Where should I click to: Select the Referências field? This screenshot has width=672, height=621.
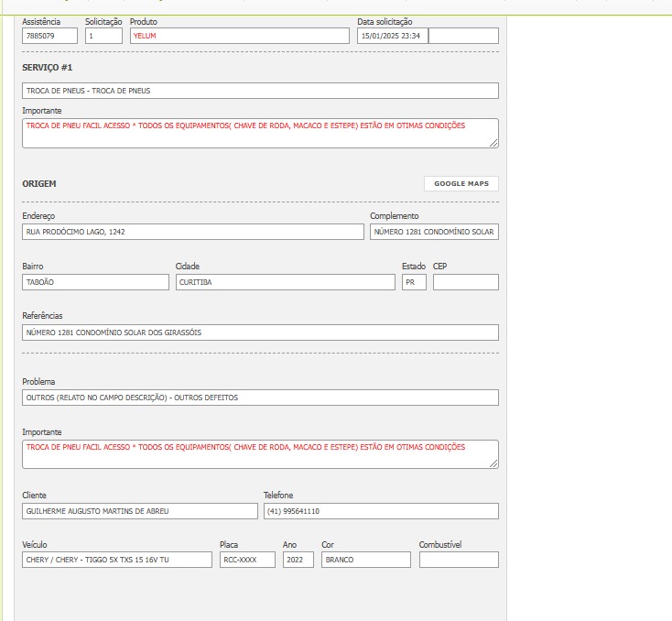pos(260,332)
